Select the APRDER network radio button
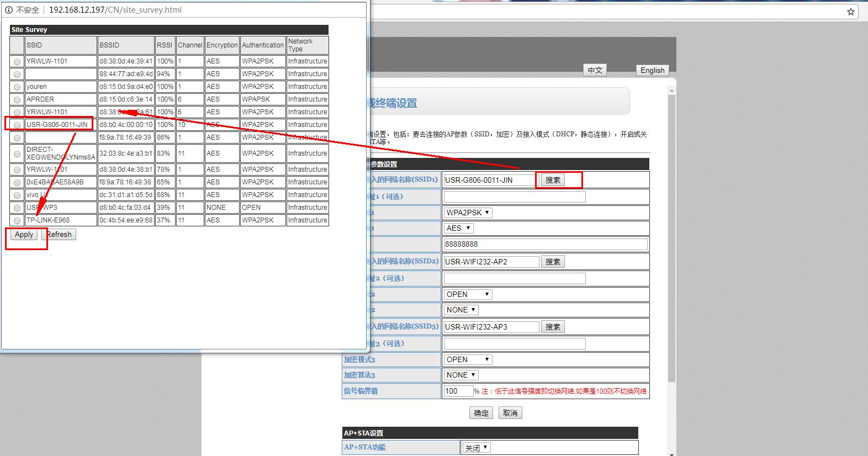The height and width of the screenshot is (456, 868). [x=17, y=100]
